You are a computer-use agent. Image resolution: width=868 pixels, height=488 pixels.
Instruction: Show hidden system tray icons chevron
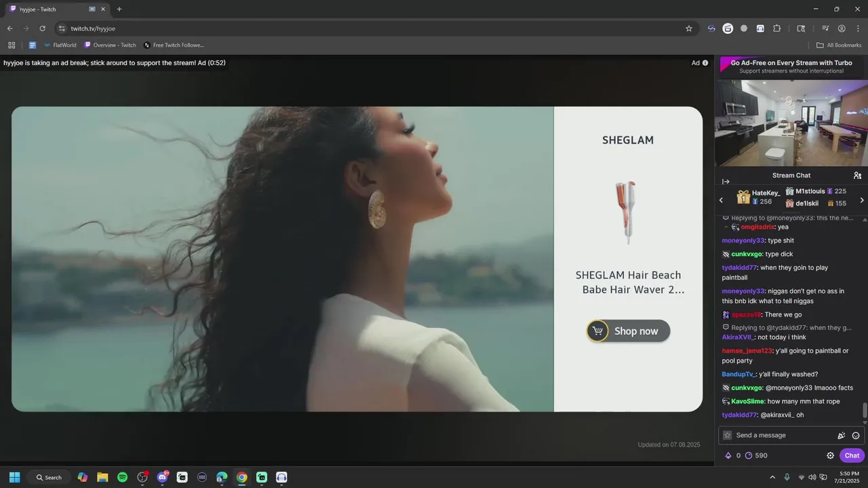tap(772, 477)
